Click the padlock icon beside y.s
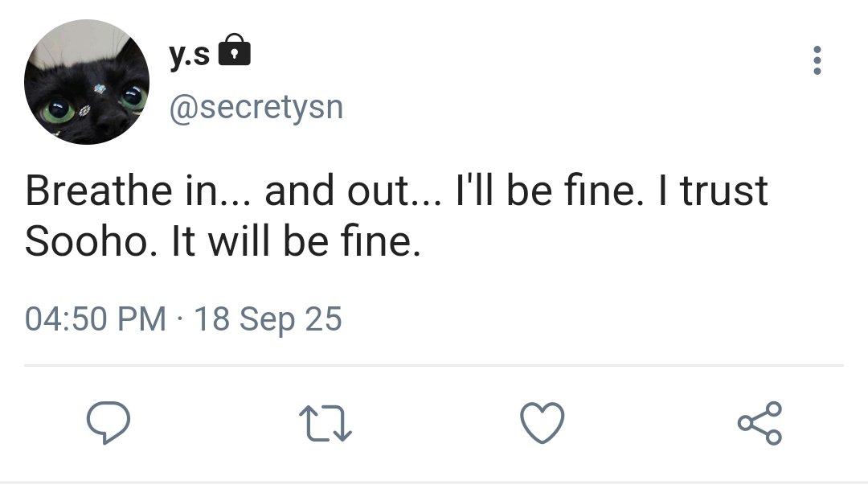This screenshot has height=497, width=868. [235, 51]
